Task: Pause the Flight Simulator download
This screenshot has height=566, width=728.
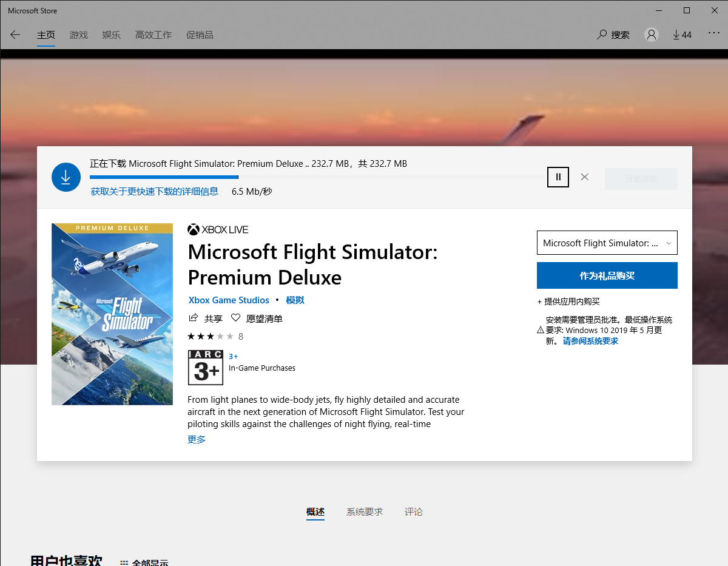Action: pyautogui.click(x=558, y=177)
